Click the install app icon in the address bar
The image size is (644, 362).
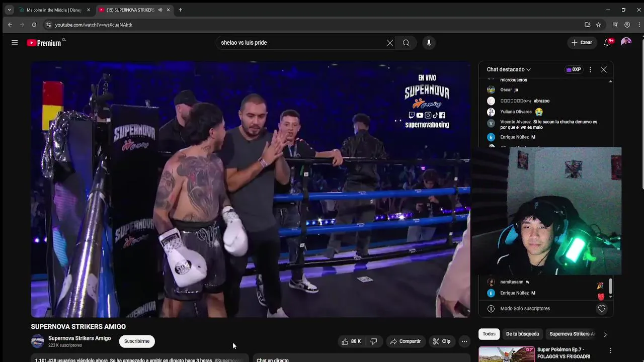(x=587, y=25)
